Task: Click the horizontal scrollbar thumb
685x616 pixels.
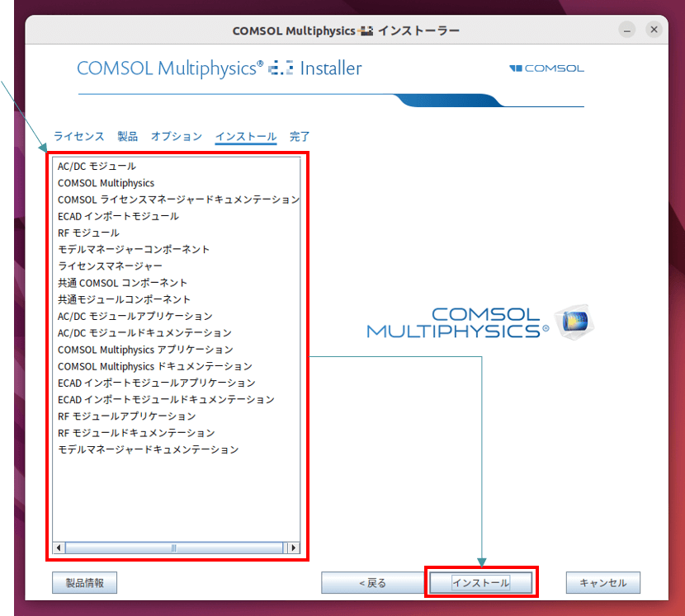Action: coord(174,548)
